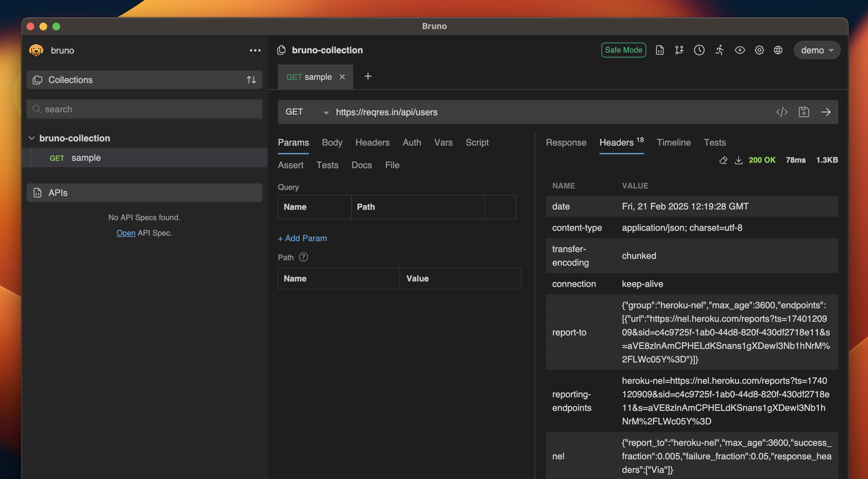Click the sort collections arrows icon
This screenshot has width=868, height=479.
tap(251, 80)
